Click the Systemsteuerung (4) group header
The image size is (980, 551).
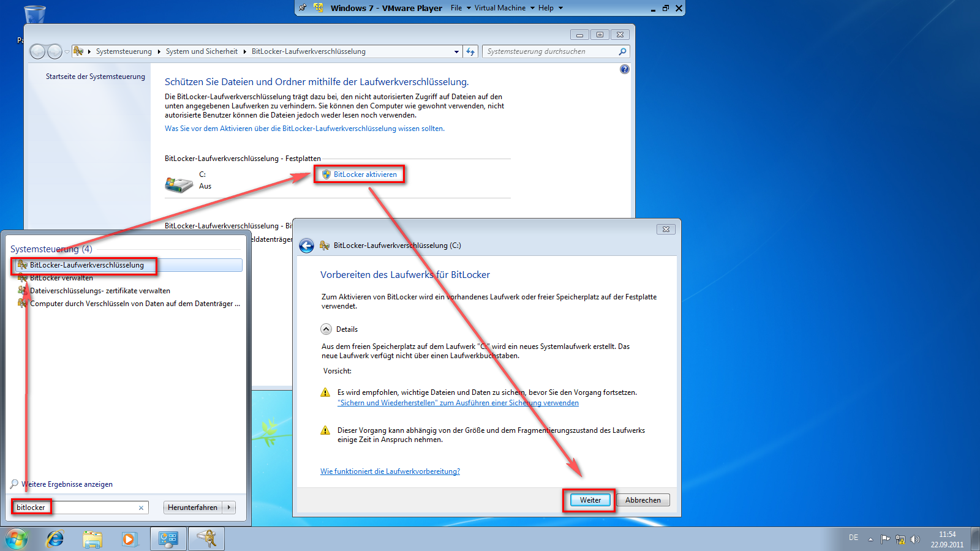(51, 249)
